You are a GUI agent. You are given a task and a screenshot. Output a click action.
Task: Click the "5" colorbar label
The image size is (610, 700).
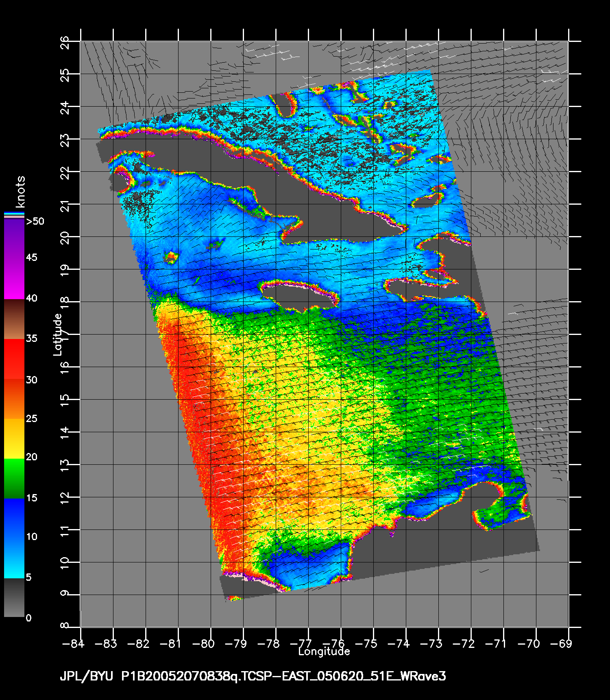click(x=28, y=577)
